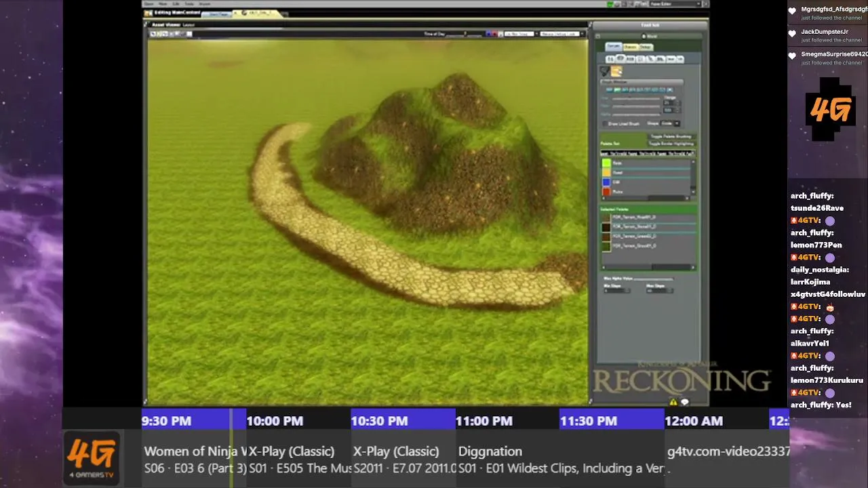Screen dimensions: 868x488
Task: Open the X-Play (Classic) S2011 listing
Action: (403, 459)
